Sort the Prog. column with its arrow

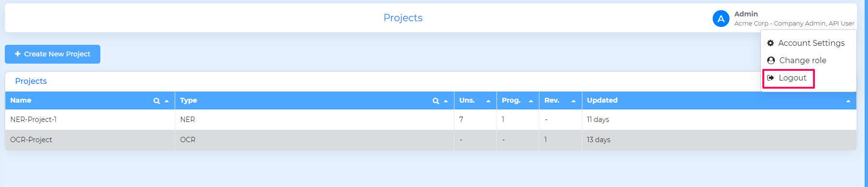(x=531, y=101)
